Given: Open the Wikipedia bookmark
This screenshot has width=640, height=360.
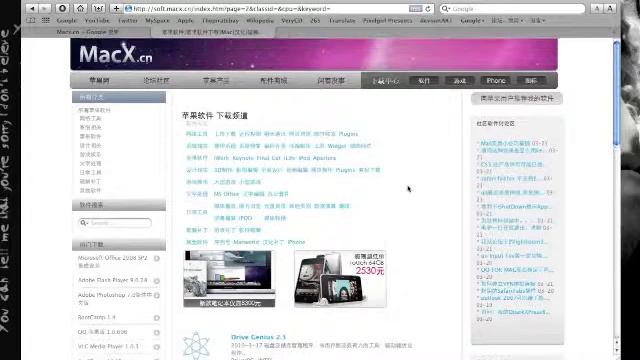Looking at the screenshot, I should click(x=260, y=20).
